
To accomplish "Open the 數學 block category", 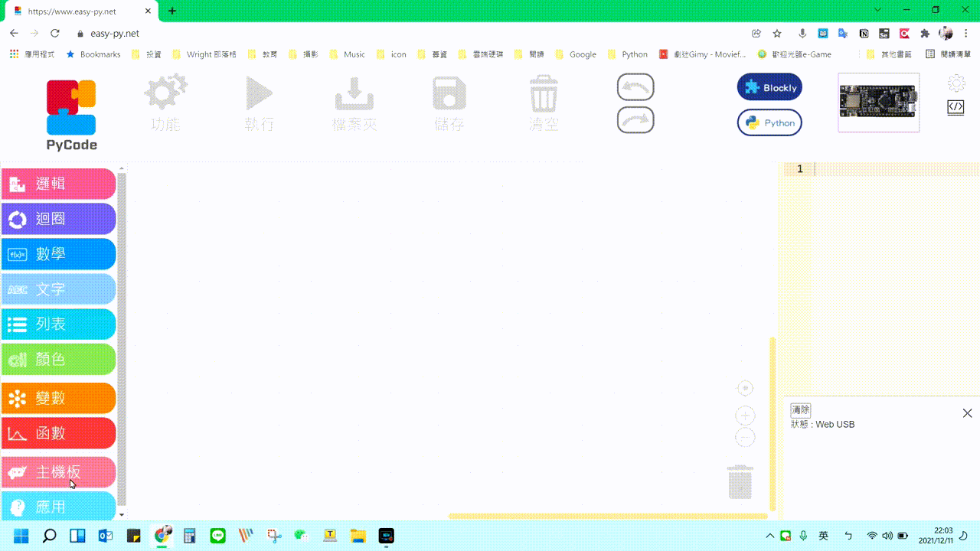I will click(x=58, y=254).
